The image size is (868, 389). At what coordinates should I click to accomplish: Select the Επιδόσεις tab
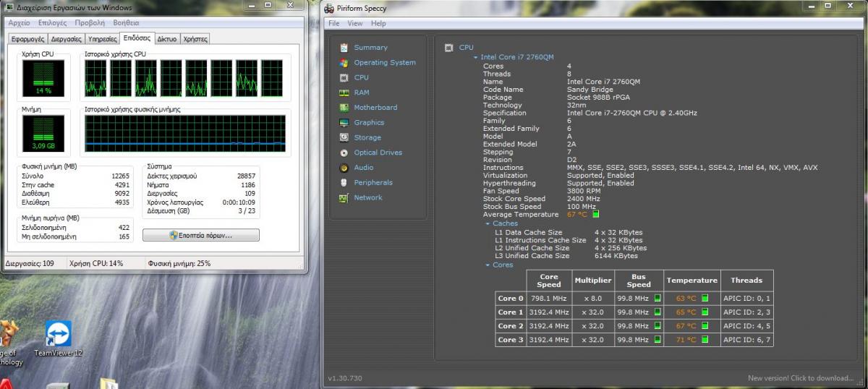coord(137,38)
